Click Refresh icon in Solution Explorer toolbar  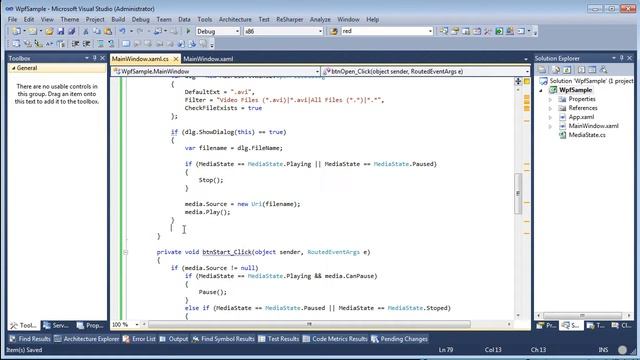(567, 70)
